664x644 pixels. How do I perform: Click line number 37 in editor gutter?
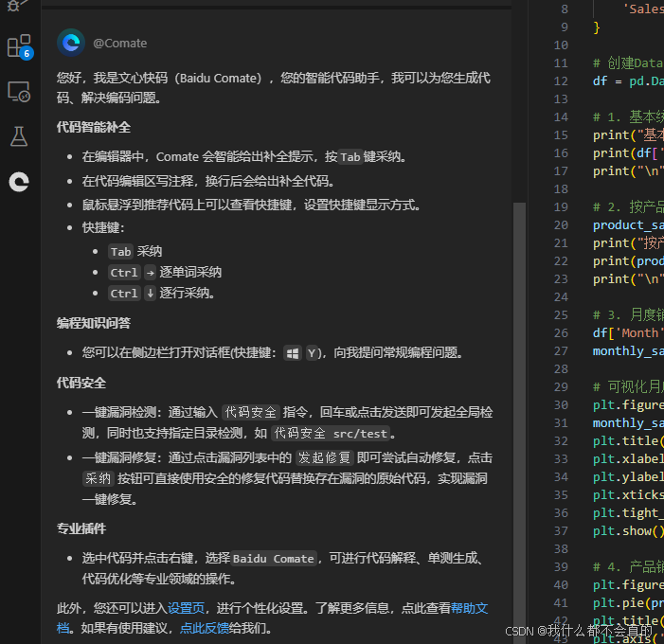[561, 531]
